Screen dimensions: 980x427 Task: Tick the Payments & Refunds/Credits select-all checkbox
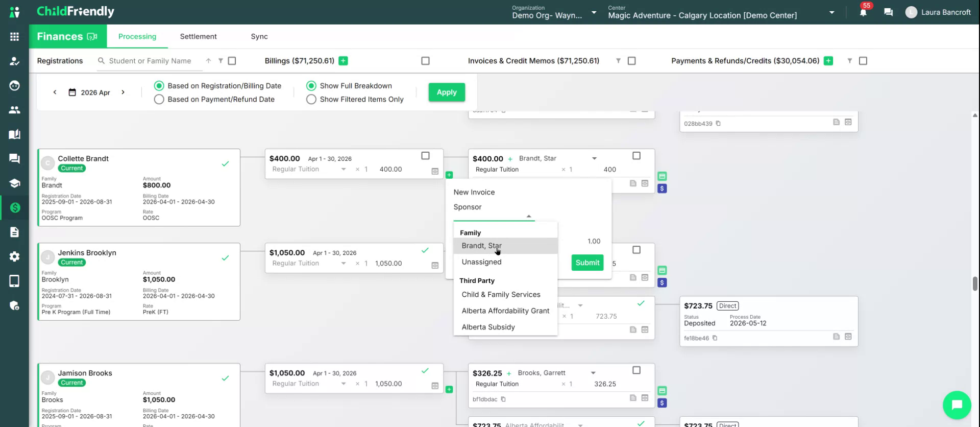(x=863, y=61)
